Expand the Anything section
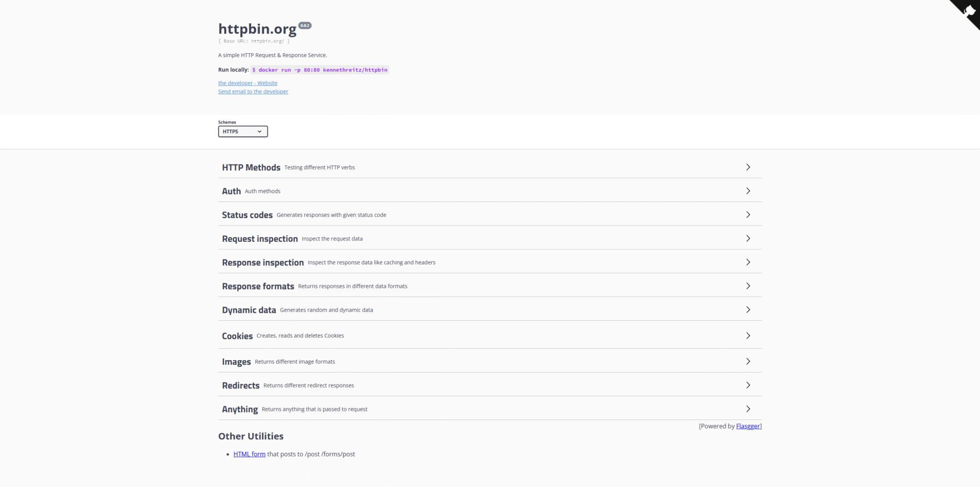 (x=748, y=408)
